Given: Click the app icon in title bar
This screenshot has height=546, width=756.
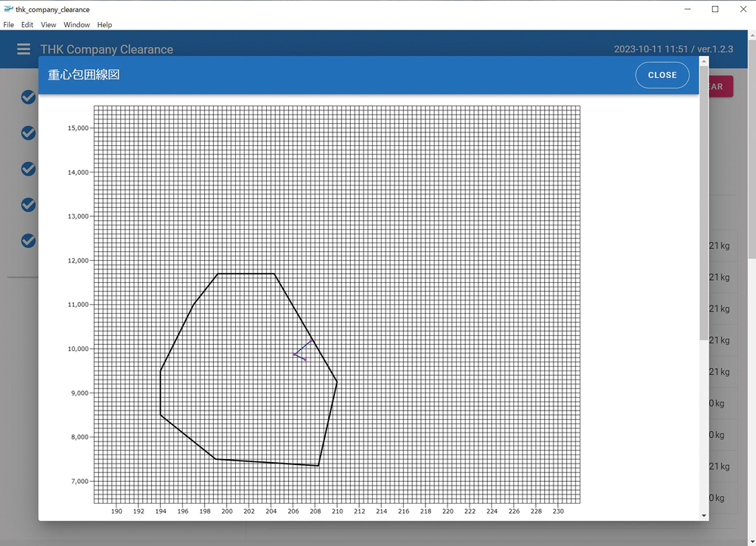Looking at the screenshot, I should point(8,9).
